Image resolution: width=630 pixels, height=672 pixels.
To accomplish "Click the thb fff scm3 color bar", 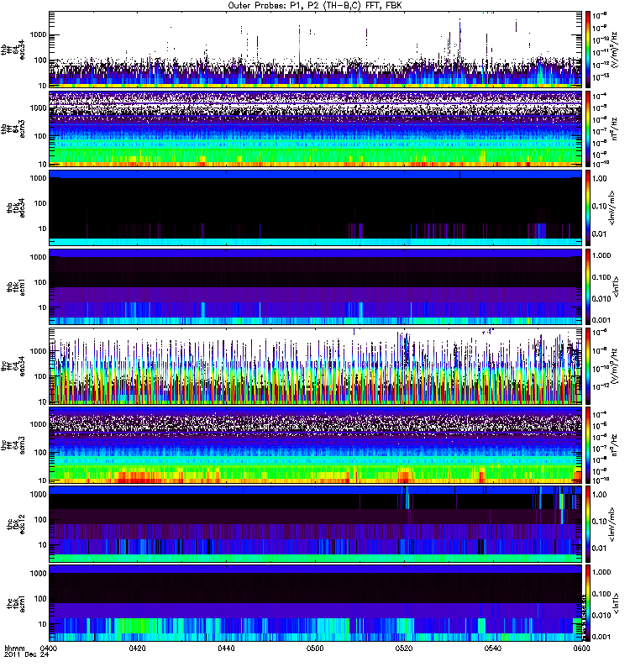I will click(x=588, y=129).
